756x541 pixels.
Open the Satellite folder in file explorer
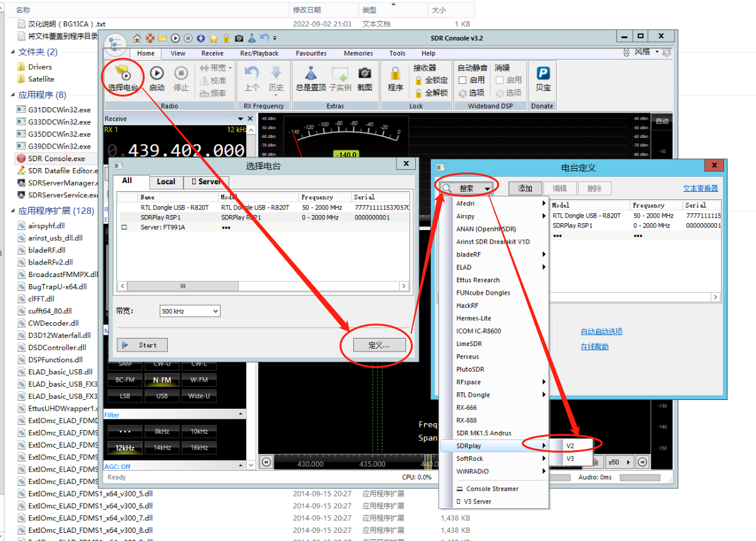tap(41, 79)
